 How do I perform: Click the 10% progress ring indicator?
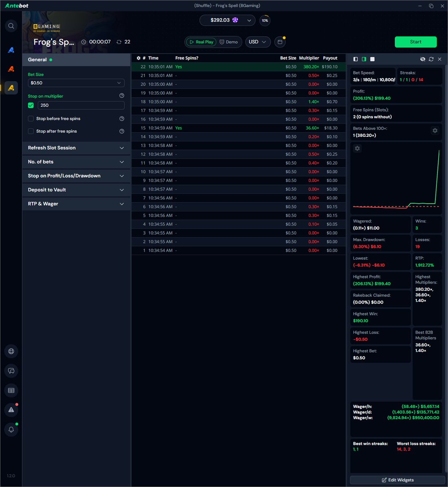(265, 20)
